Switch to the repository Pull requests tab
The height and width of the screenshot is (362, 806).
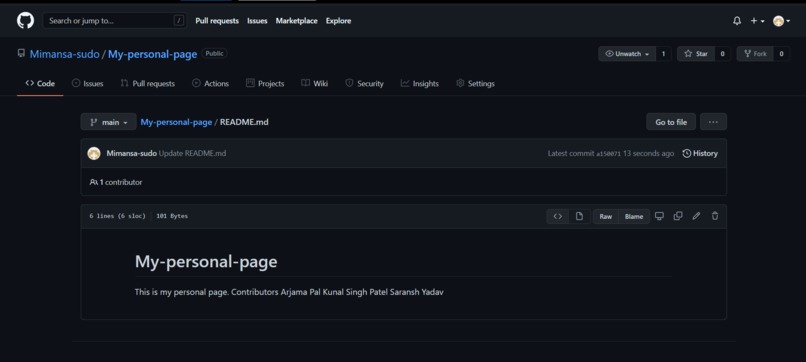coord(148,83)
